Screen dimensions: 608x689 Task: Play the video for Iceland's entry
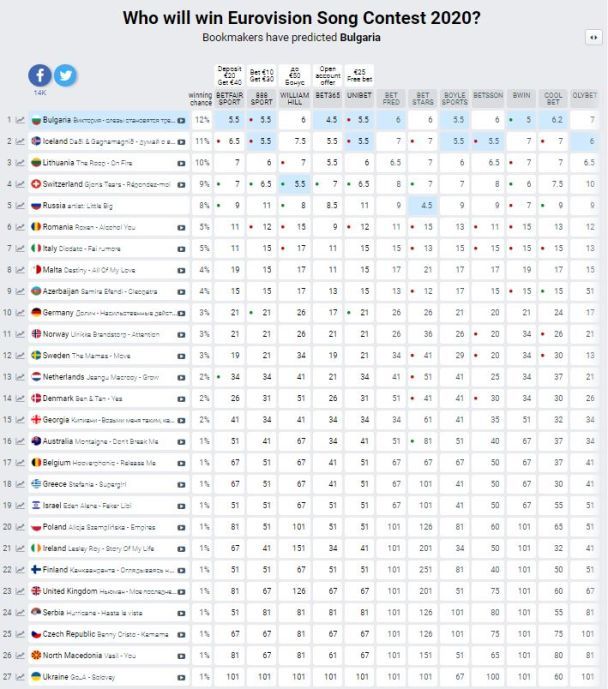coord(181,142)
